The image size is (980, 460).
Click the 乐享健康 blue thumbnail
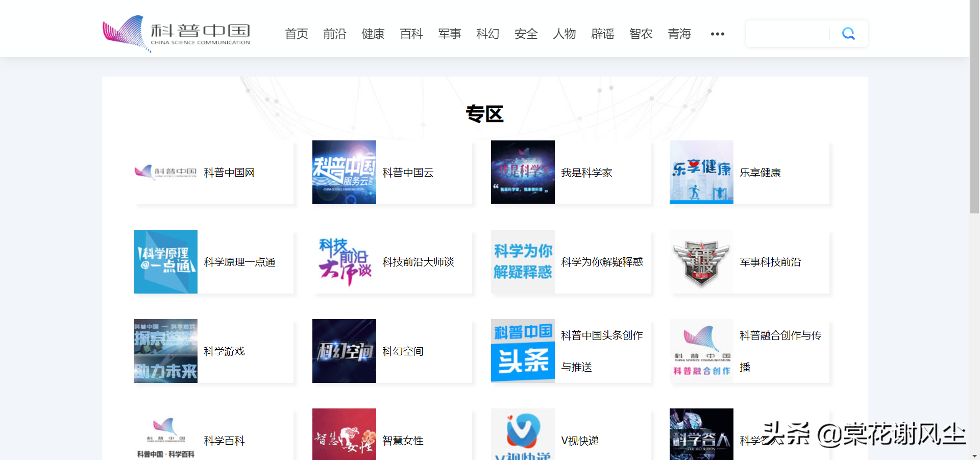pos(701,172)
